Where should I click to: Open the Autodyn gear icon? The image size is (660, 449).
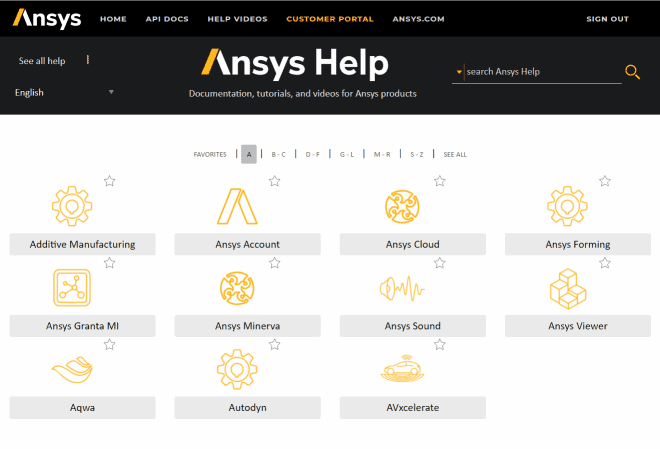click(237, 369)
